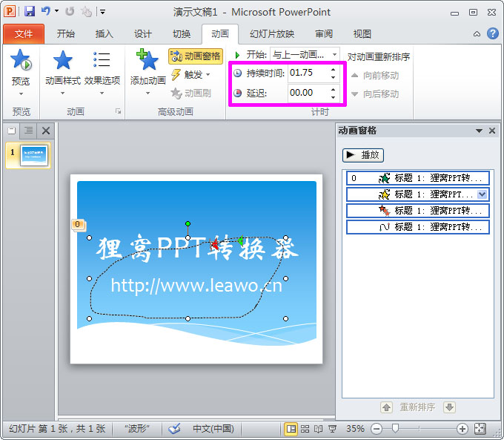Viewport: 504px width, 440px height.
Task: Open Customize Quick Access Toolbar dropdown
Action: 102,12
